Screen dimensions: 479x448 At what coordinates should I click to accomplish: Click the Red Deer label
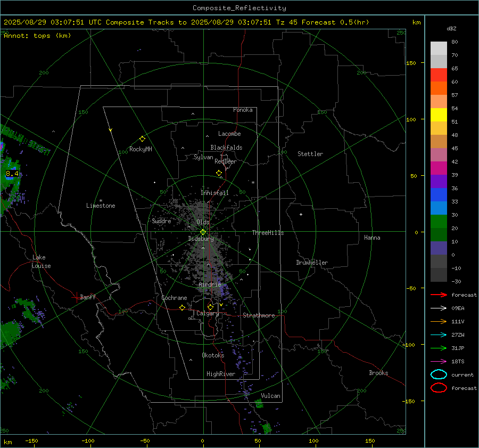(x=226, y=161)
